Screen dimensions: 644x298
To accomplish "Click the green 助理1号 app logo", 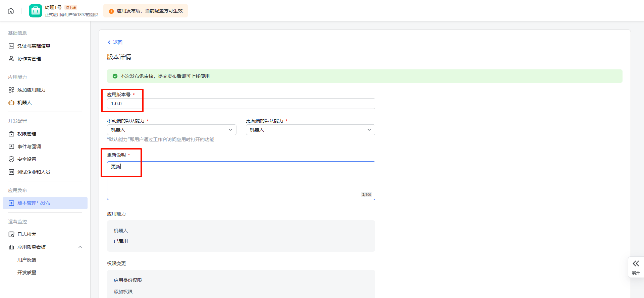I will [36, 11].
